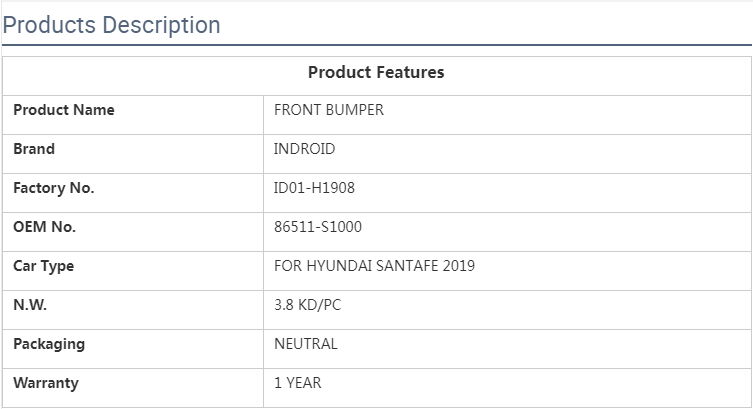Click the INDROID brand value
753x409 pixels.
304,149
